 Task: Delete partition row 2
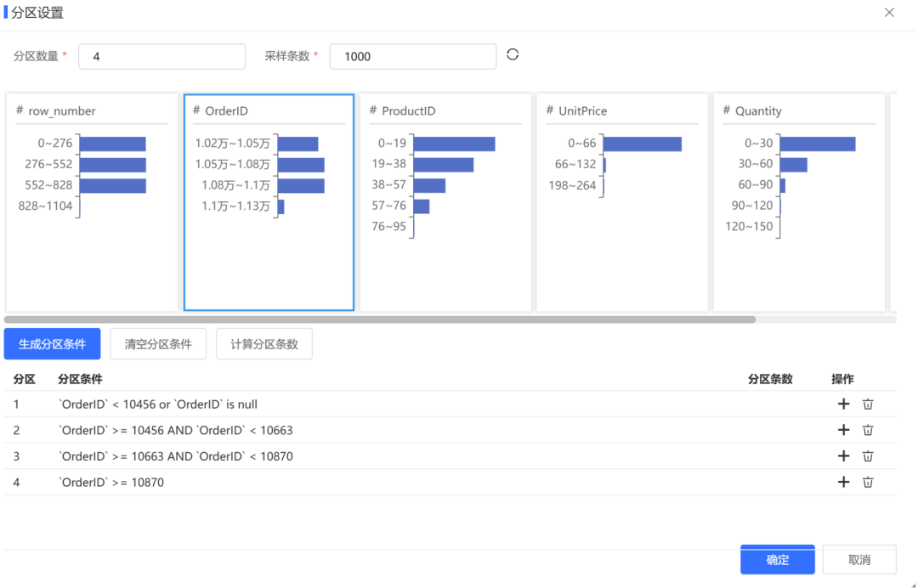(x=868, y=430)
